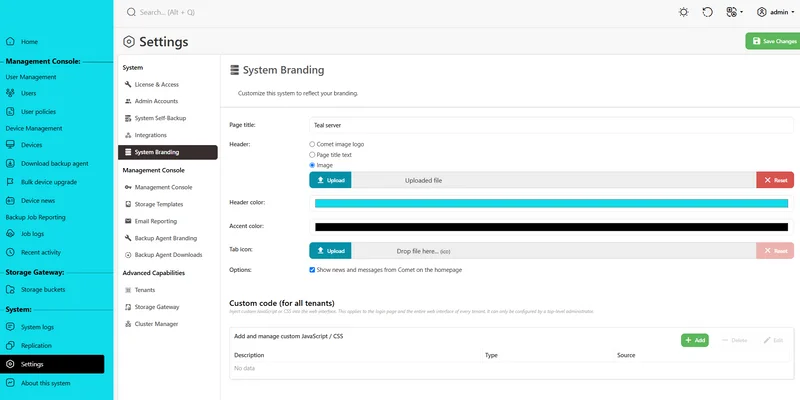Image resolution: width=800 pixels, height=400 pixels.
Task: Click the Devices monitor icon
Action: [10, 145]
